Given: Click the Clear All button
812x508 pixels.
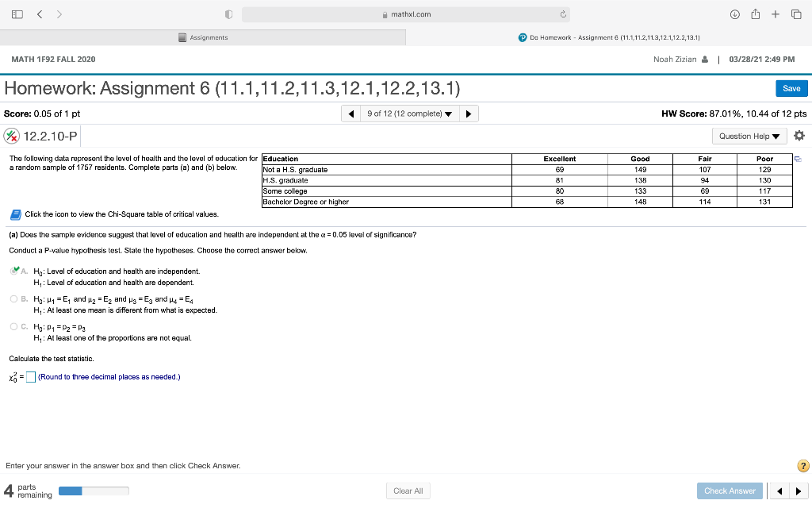Looking at the screenshot, I should [408, 491].
